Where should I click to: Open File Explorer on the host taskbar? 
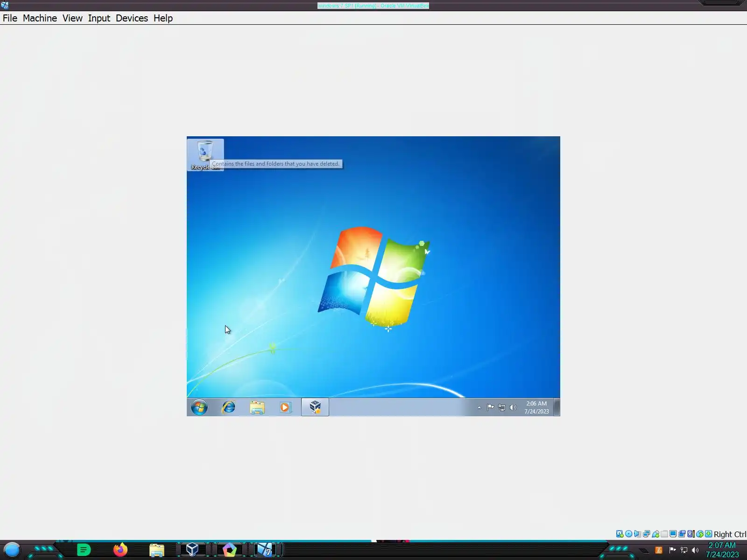tap(157, 550)
